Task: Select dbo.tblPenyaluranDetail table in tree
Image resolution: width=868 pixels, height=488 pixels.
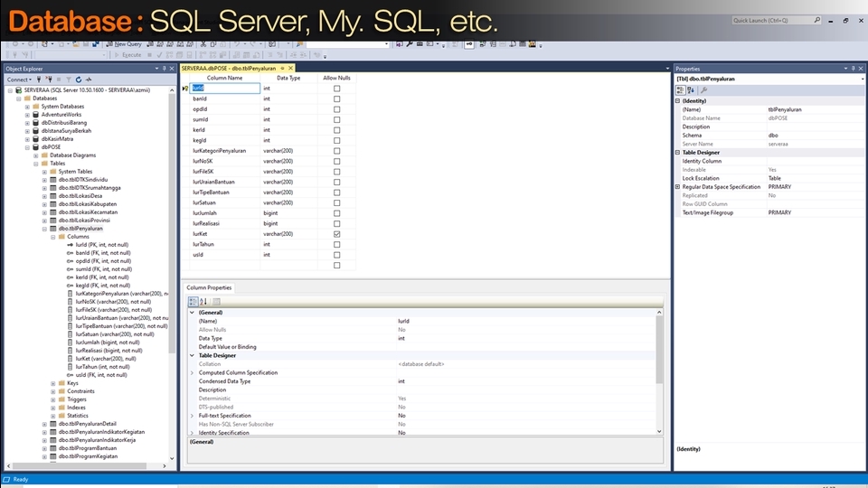Action: tap(88, 424)
